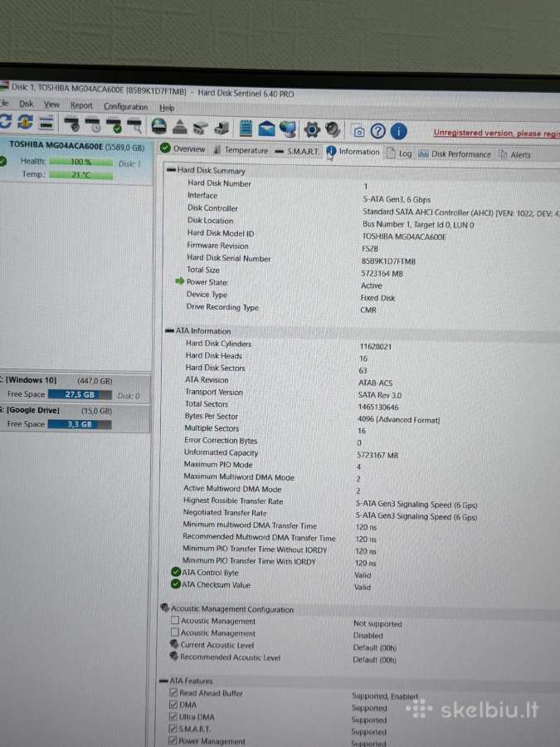
Task: Toggle the Read Ahead Buffer checkbox
Action: 174,693
